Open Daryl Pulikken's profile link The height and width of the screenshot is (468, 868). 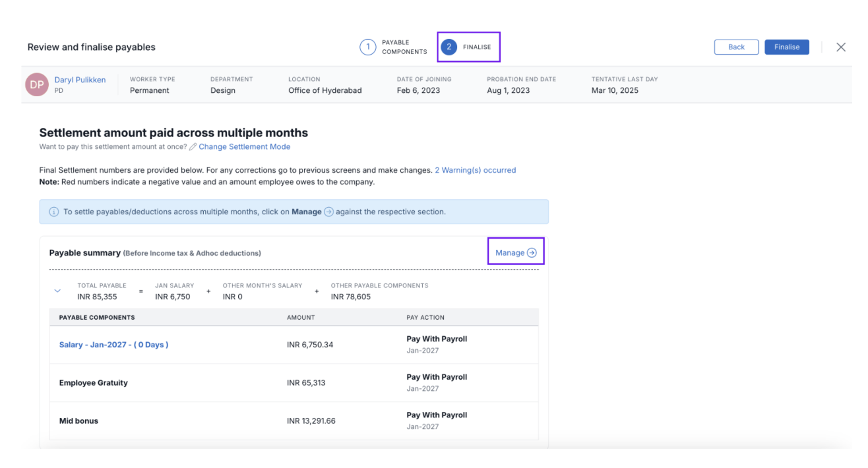[x=80, y=80]
